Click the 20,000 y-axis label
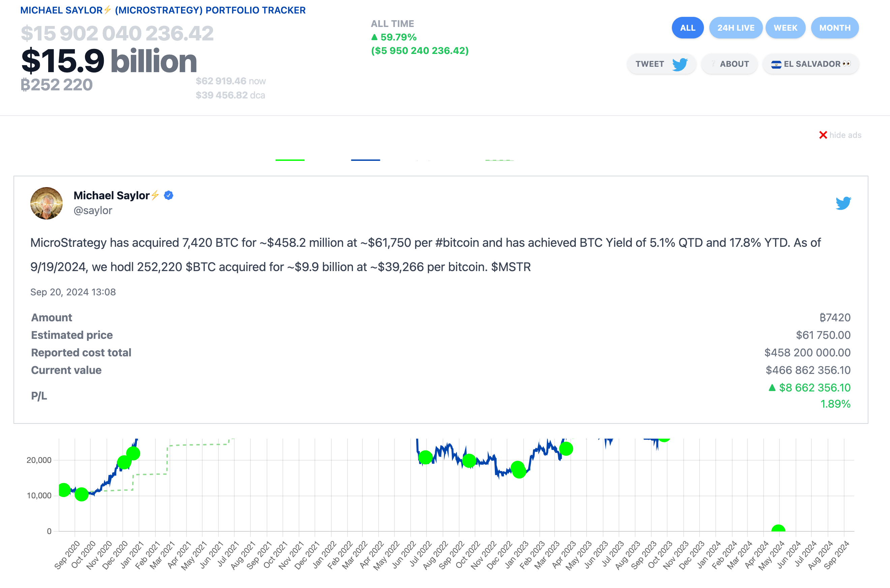 (x=39, y=460)
